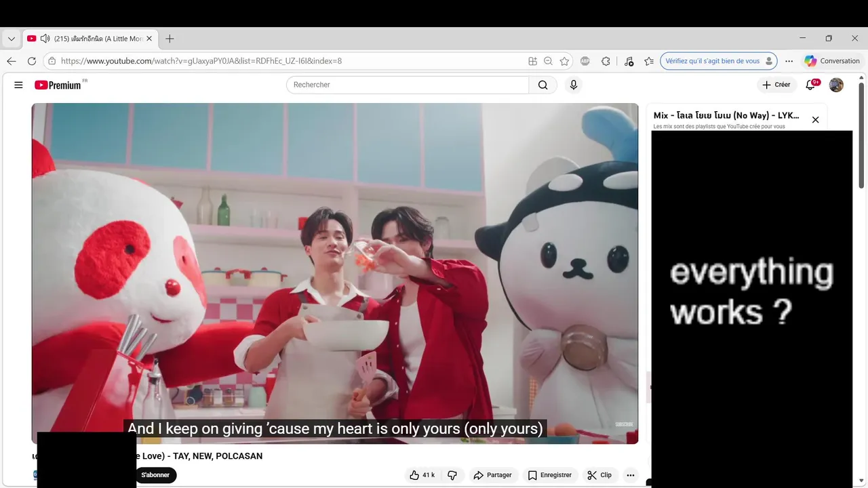Click Vérifiez qu'il s'agit bien de vous
Viewport: 868px width, 488px height.
tap(719, 61)
